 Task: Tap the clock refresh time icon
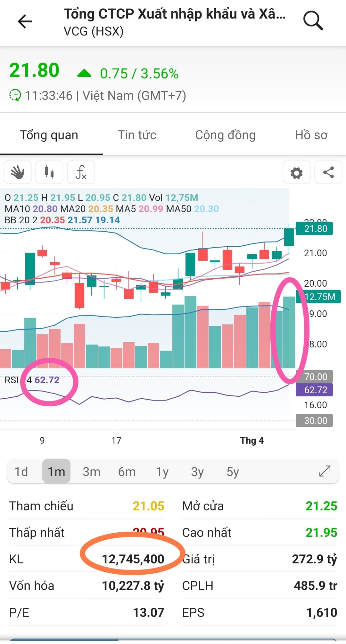[x=15, y=95]
